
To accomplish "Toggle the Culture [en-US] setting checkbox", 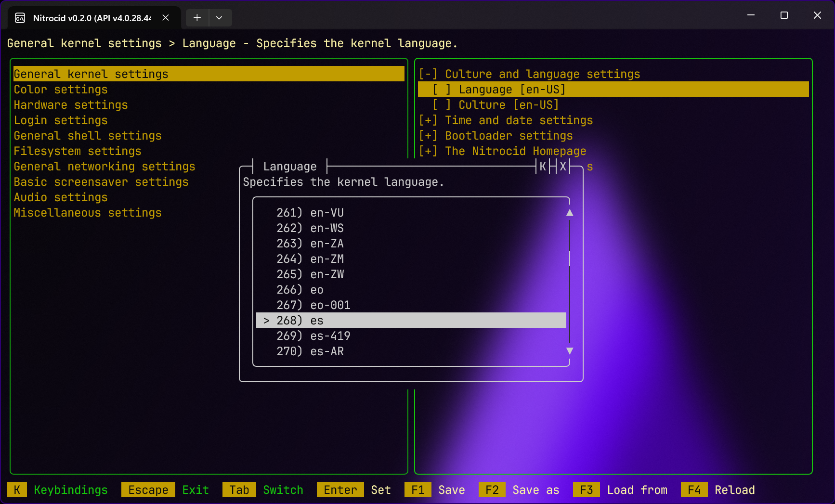I will (442, 105).
